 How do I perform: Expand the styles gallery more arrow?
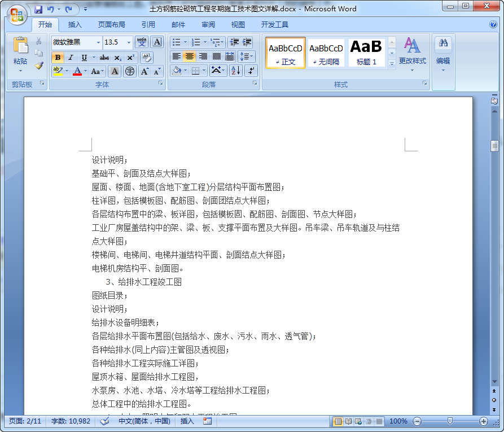click(392, 64)
